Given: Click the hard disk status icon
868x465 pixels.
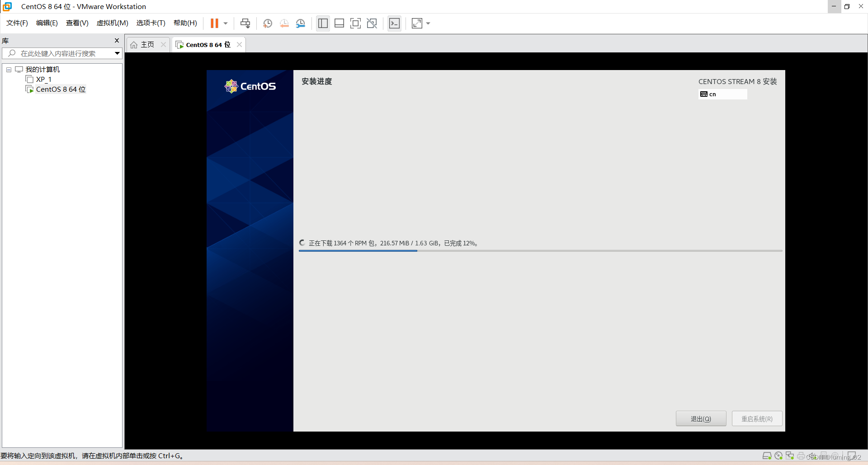Looking at the screenshot, I should pos(767,456).
